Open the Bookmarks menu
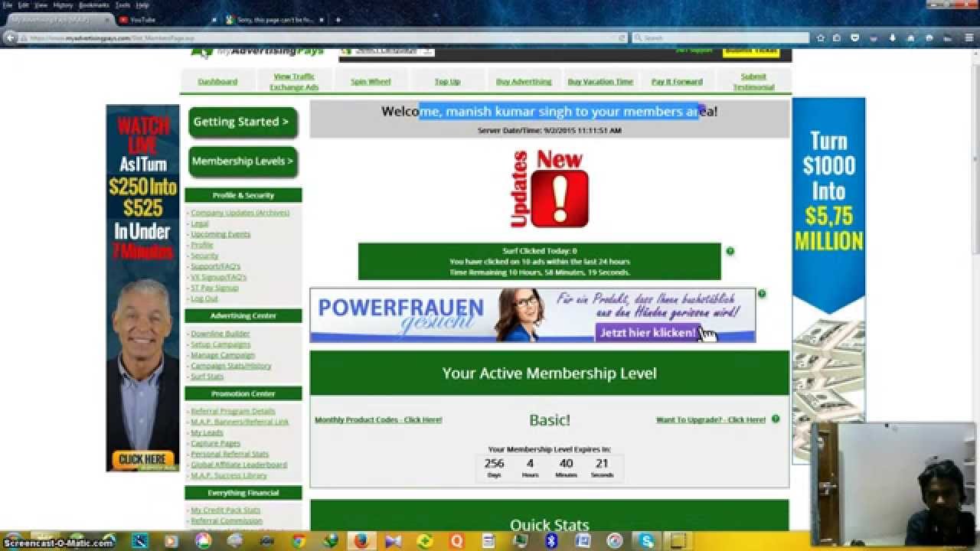 click(x=94, y=5)
